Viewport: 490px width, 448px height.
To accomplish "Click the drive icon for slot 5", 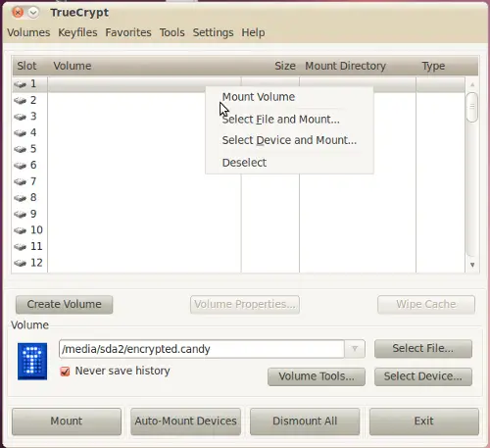I will (21, 149).
